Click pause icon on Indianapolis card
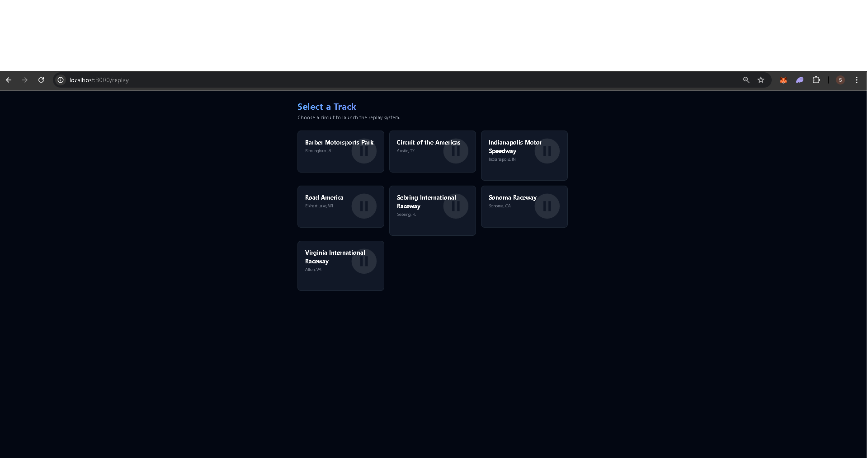This screenshot has width=868, height=458. tap(547, 151)
